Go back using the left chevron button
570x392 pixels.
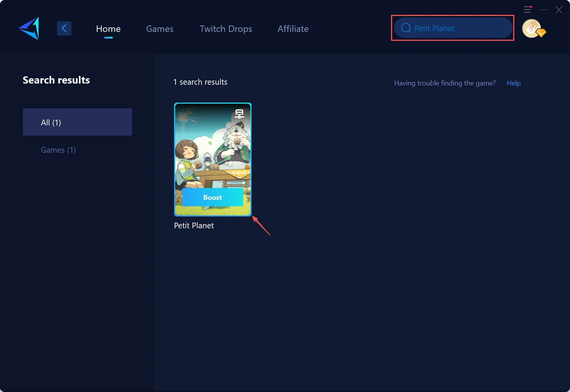click(64, 28)
